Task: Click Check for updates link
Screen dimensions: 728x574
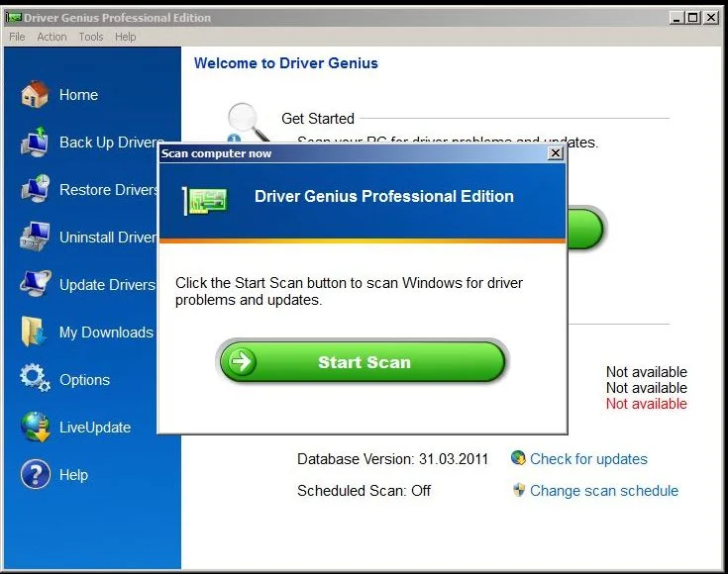Action: tap(588, 459)
